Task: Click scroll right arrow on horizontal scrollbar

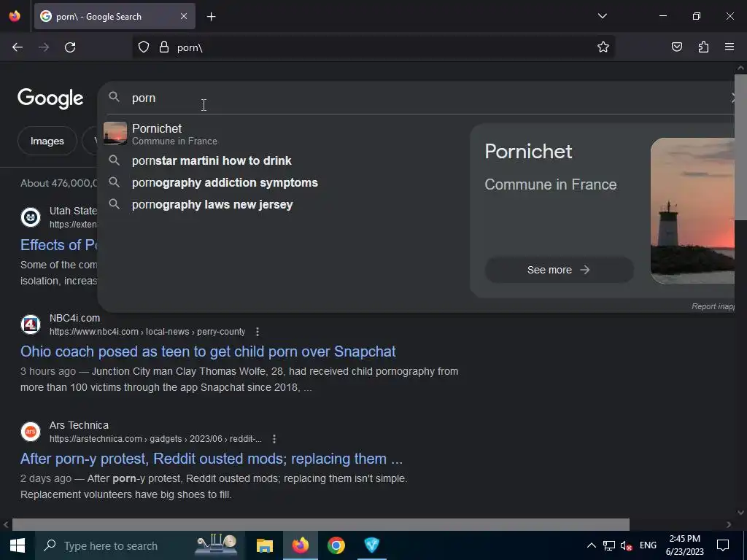Action: point(729,524)
